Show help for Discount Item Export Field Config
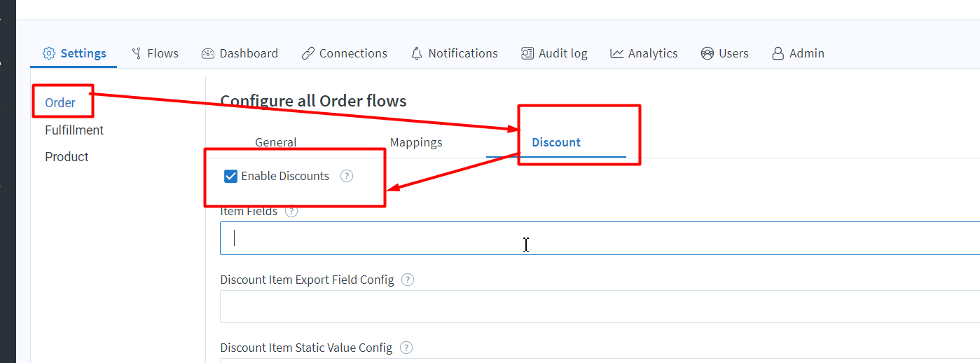980x363 pixels. 408,280
